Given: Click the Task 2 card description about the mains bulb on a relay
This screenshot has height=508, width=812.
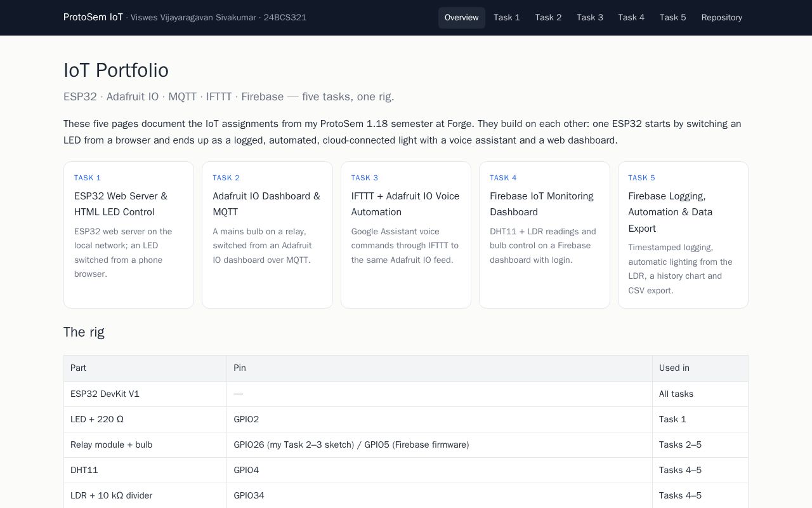Looking at the screenshot, I should pyautogui.click(x=267, y=246).
